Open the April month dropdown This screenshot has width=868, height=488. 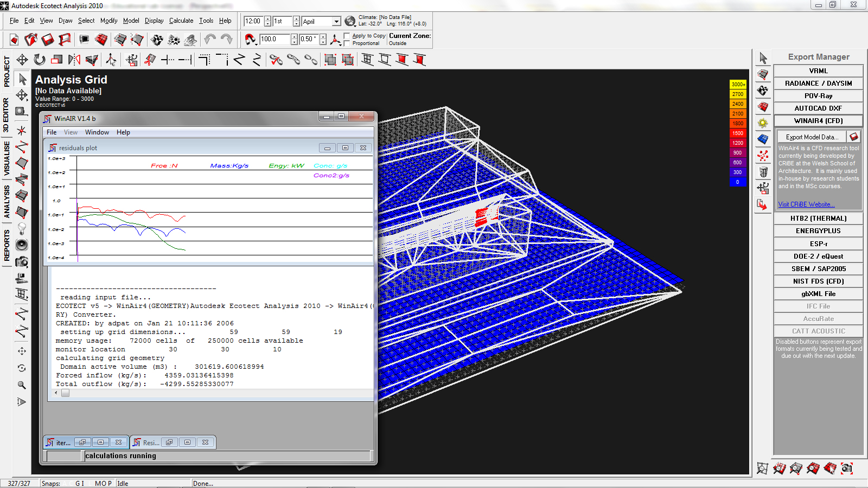point(336,21)
